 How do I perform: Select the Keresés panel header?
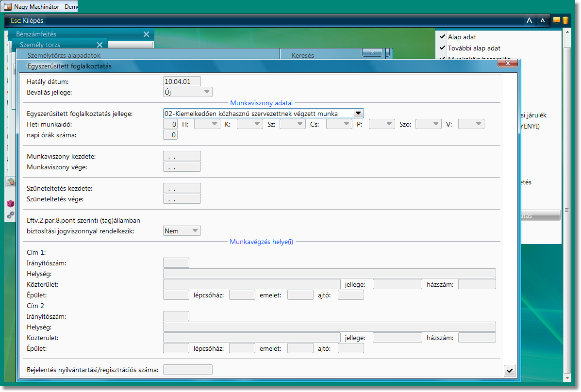click(303, 56)
